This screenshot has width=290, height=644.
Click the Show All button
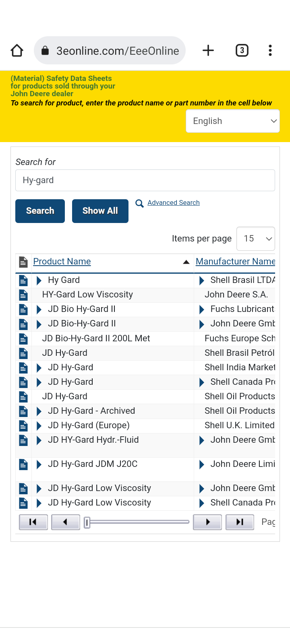click(x=100, y=211)
